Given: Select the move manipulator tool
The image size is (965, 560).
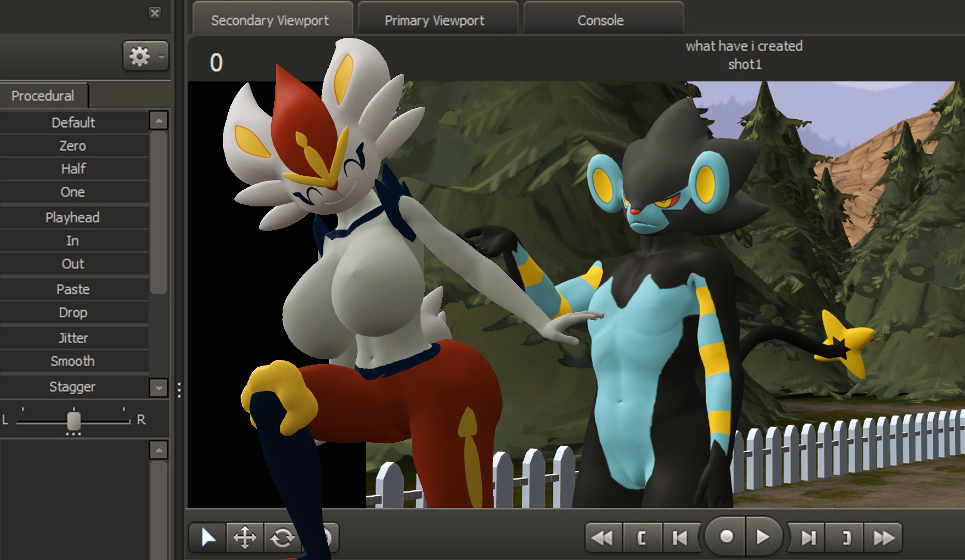Looking at the screenshot, I should pos(245,537).
